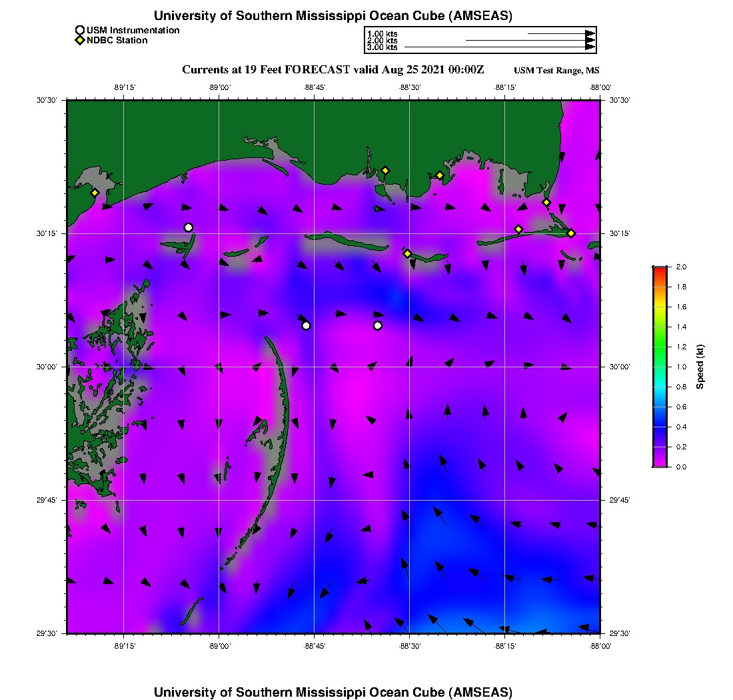Click the USM Instrumentation circle legend icon

80,30
